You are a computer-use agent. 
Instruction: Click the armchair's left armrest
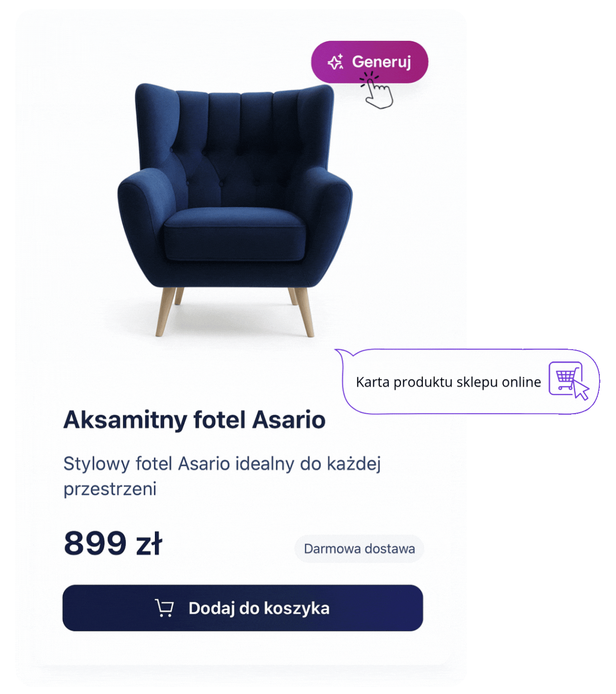pyautogui.click(x=143, y=209)
